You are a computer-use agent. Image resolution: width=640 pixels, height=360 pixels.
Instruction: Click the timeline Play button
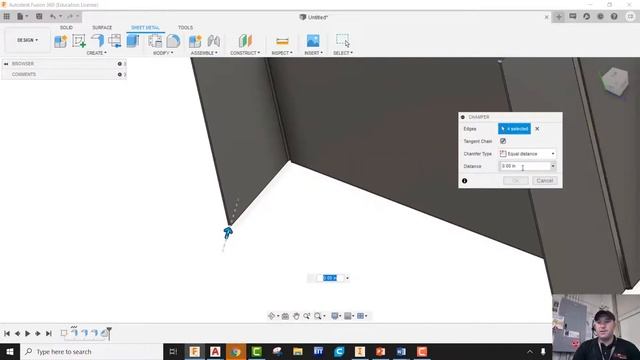(x=27, y=333)
